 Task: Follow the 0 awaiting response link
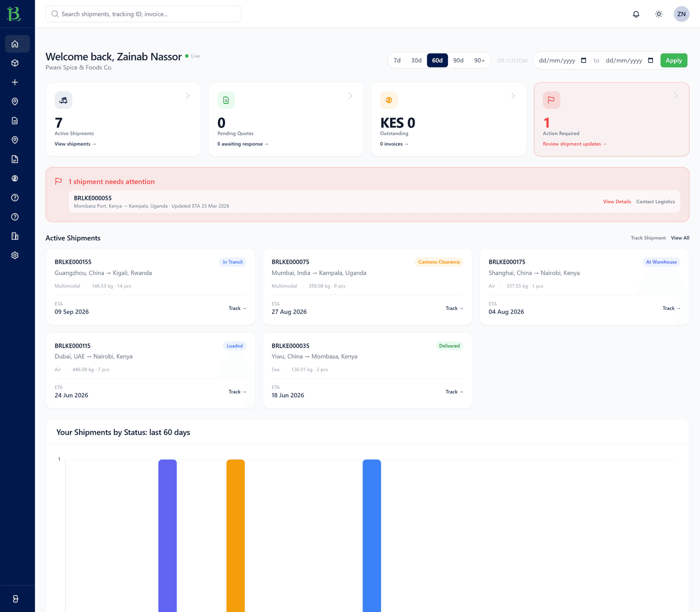coord(243,144)
